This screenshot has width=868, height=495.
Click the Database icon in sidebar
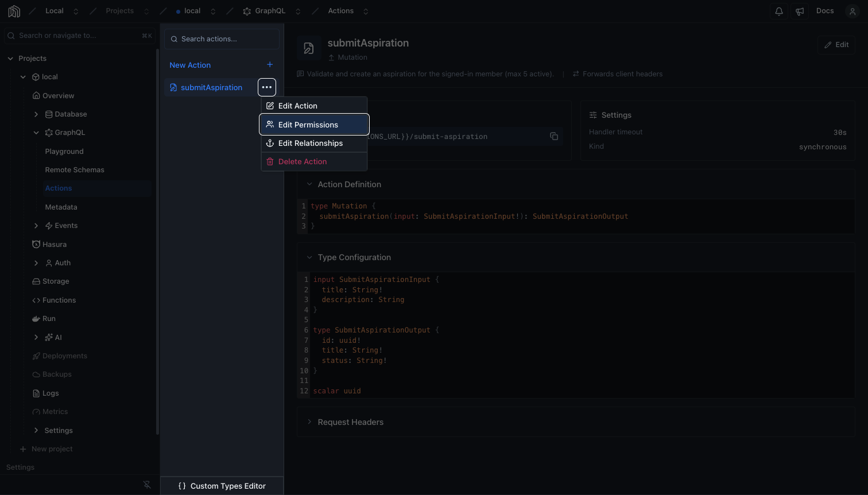point(49,114)
